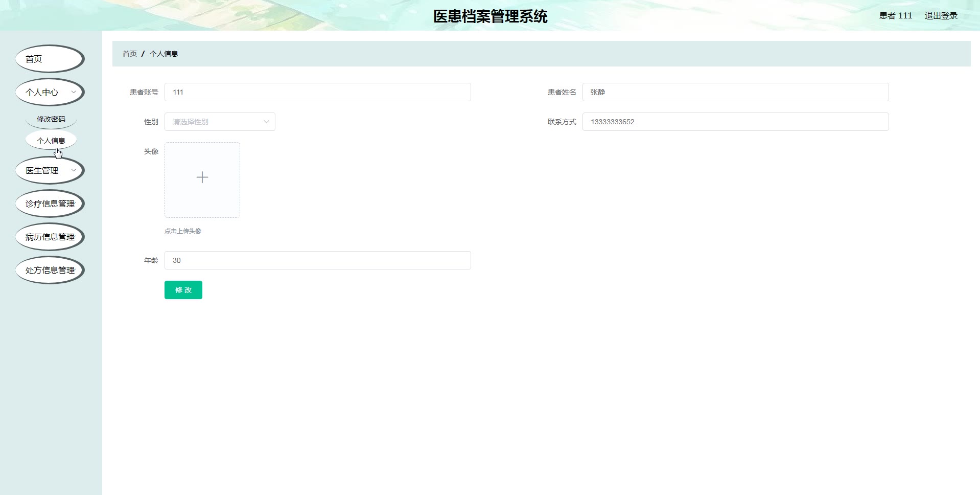
Task: Select 个人信息 submenu item
Action: point(51,141)
